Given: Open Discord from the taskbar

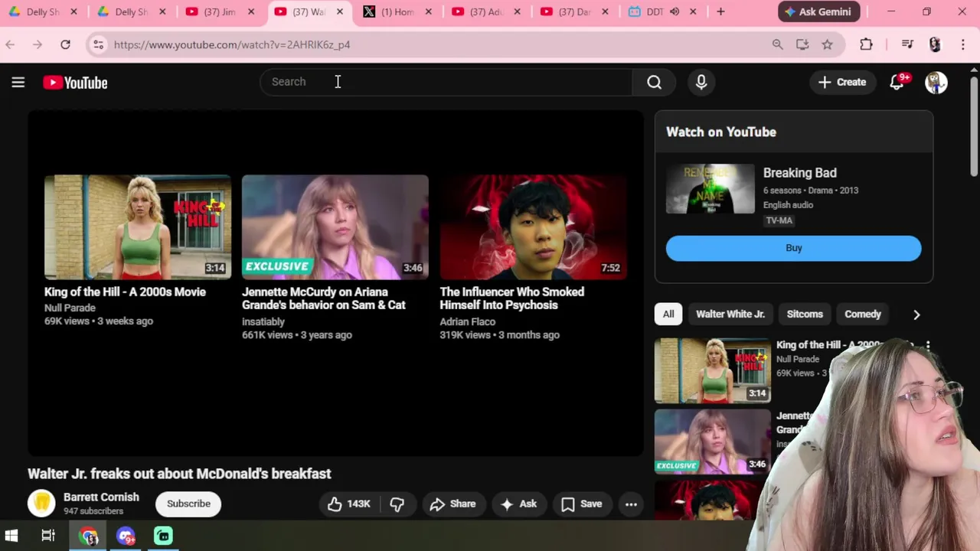Looking at the screenshot, I should point(126,536).
